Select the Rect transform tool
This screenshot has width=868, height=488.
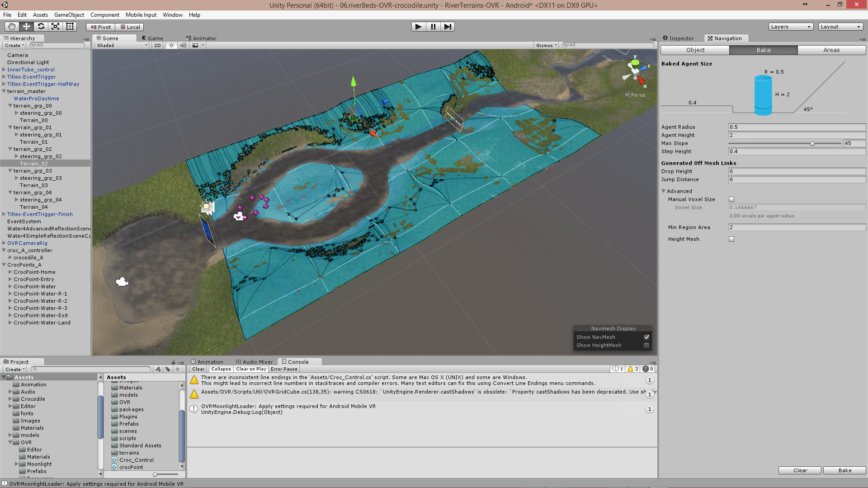pyautogui.click(x=70, y=27)
